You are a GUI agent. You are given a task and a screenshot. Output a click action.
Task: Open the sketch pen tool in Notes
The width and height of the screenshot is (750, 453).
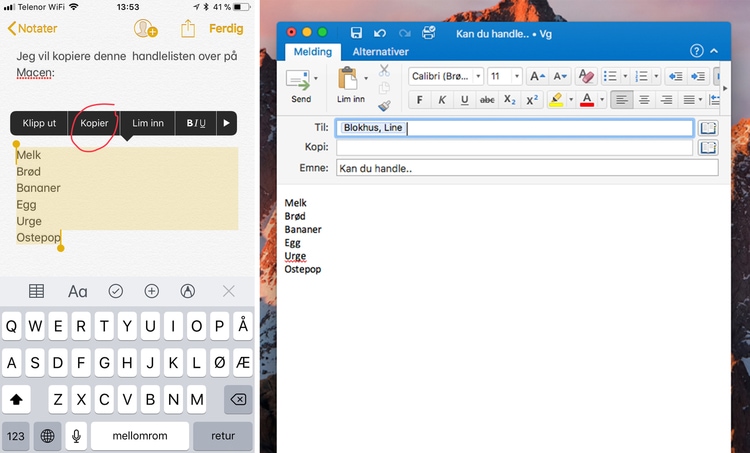[187, 291]
